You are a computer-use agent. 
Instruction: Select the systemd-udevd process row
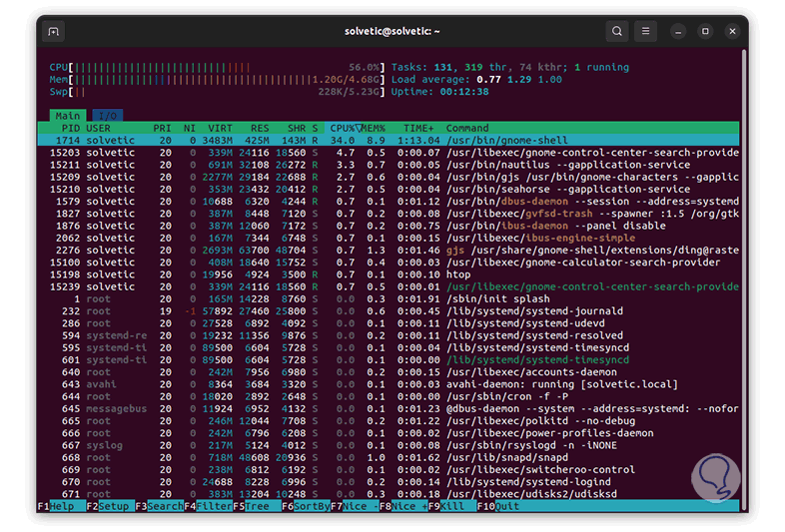(389, 323)
